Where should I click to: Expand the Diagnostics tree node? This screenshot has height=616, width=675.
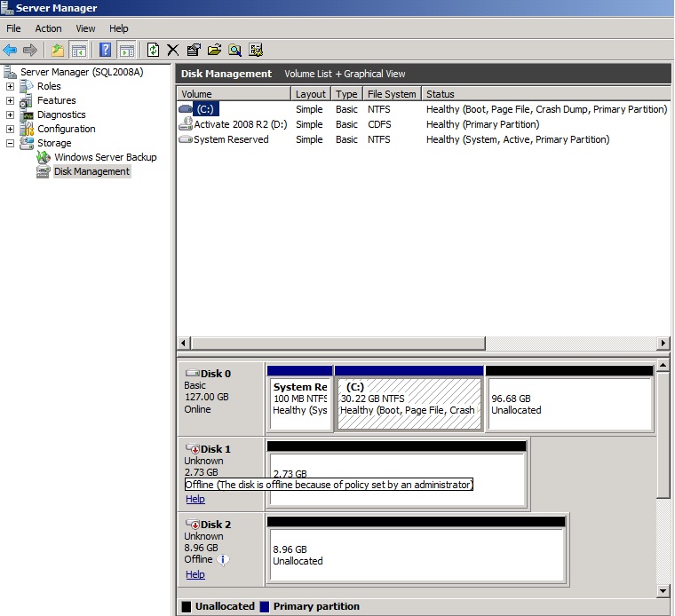tap(10, 115)
